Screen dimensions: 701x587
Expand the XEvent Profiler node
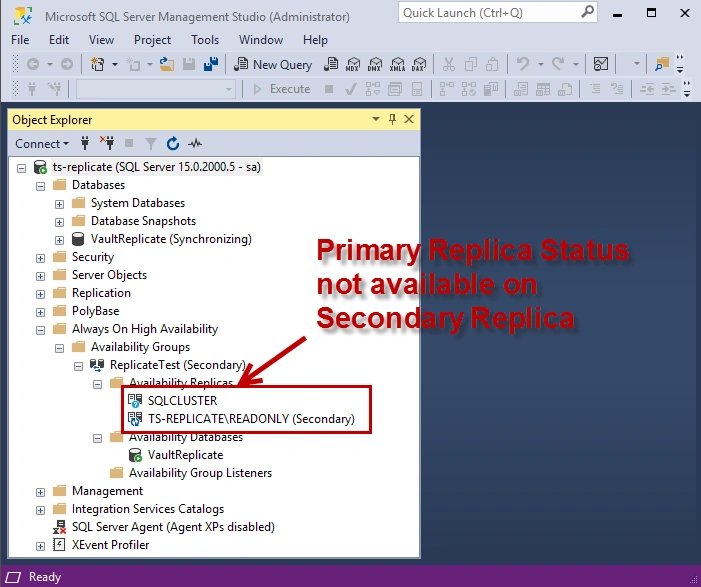coord(40,546)
